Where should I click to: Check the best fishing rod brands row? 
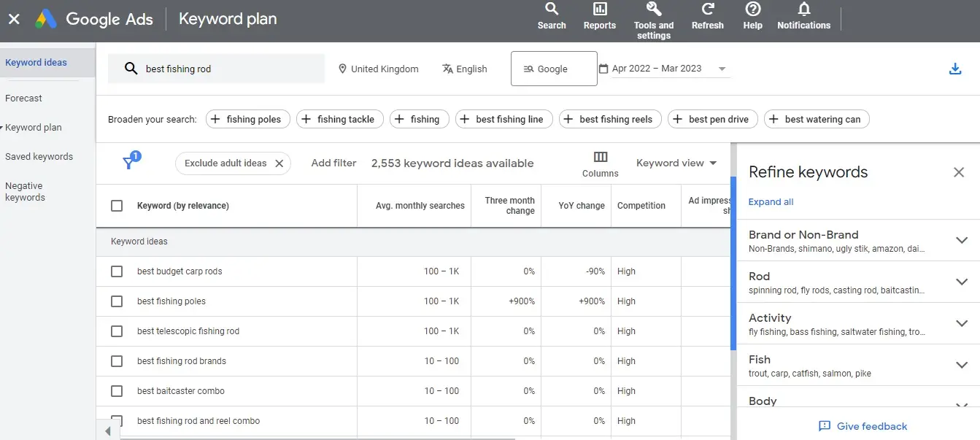pyautogui.click(x=117, y=361)
